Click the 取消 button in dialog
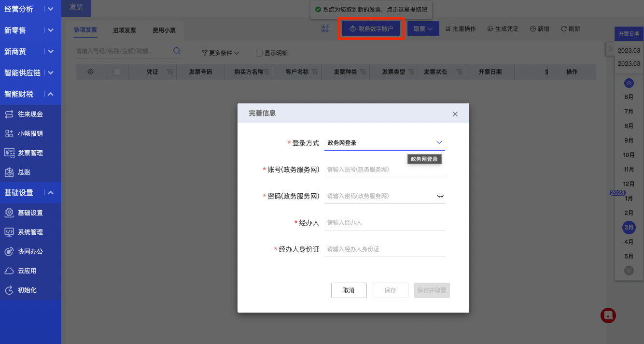This screenshot has height=344, width=644. point(349,290)
